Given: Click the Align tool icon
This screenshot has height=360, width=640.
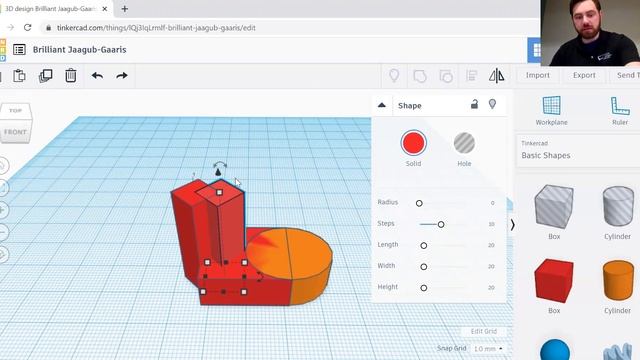Looking at the screenshot, I should tap(471, 76).
